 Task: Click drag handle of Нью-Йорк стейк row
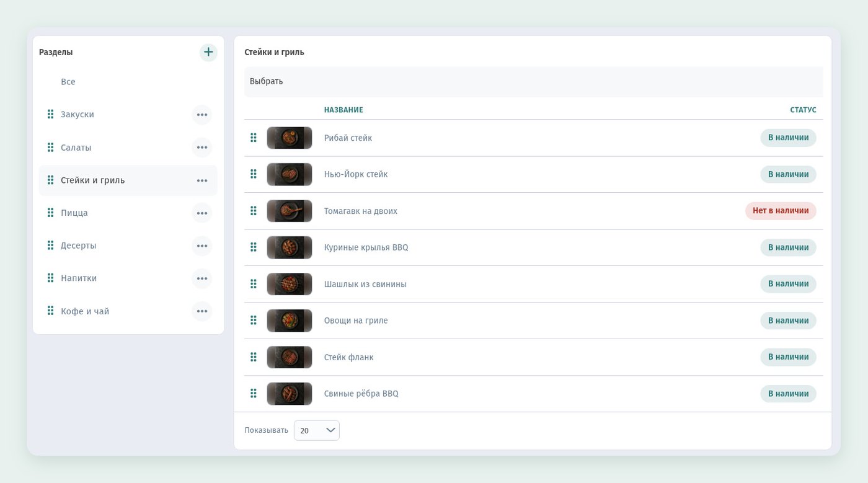click(253, 174)
